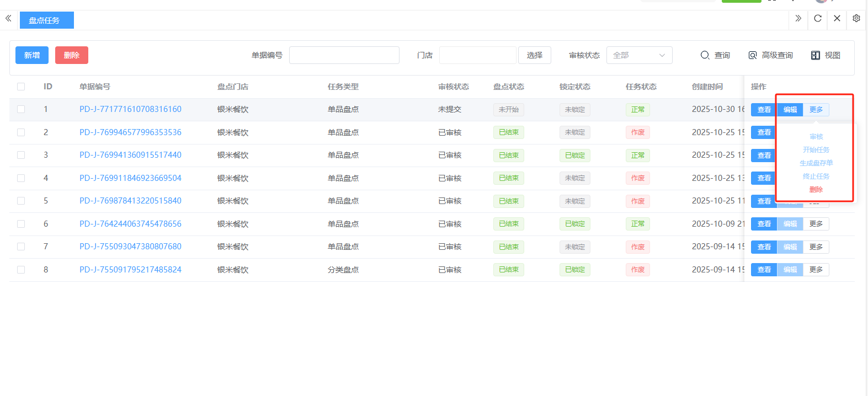Click the close tab X icon
This screenshot has height=396, width=868.
[837, 19]
